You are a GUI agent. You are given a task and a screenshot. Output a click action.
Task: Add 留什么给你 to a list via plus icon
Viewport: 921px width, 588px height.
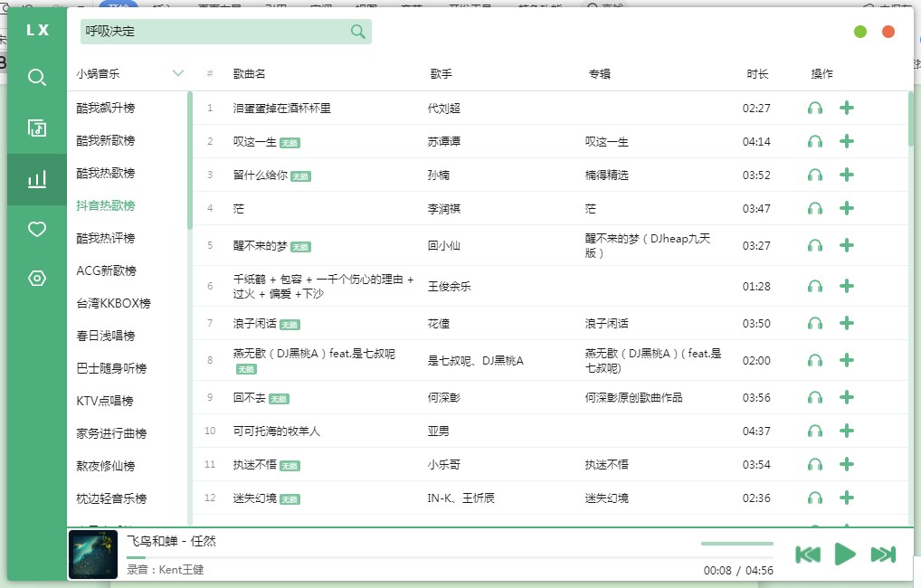point(847,175)
